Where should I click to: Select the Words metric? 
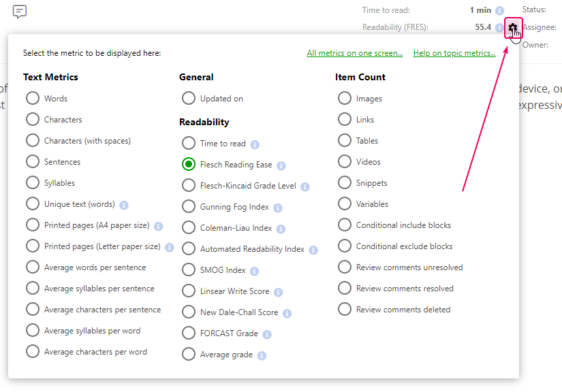coord(32,98)
